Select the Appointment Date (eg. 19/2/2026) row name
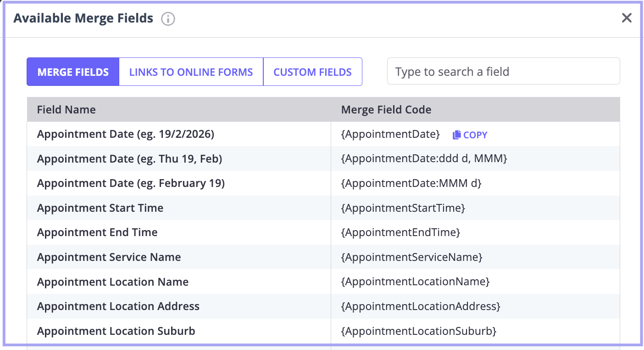Image resolution: width=644 pixels, height=350 pixels. click(125, 134)
